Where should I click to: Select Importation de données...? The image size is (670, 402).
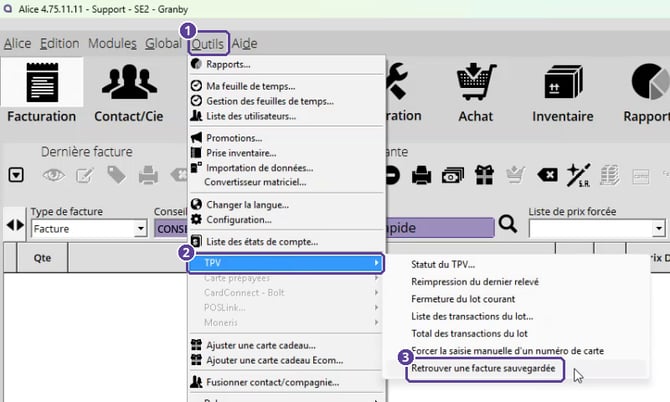[x=286, y=168]
